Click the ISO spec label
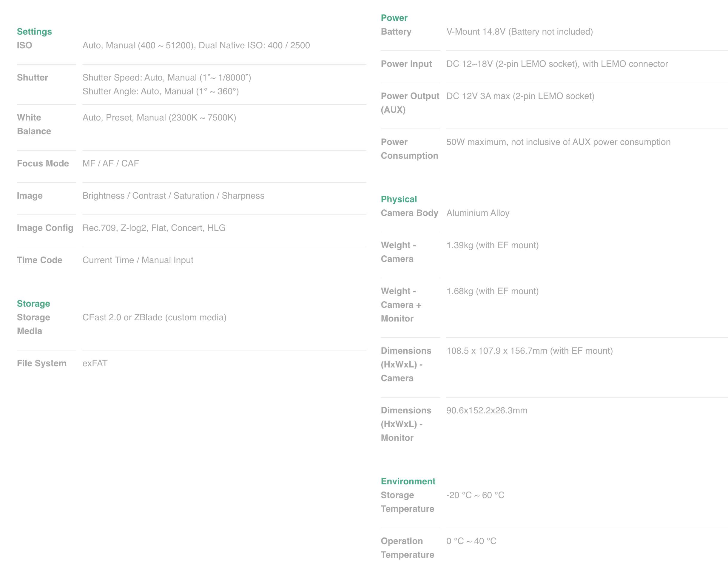Image resolution: width=728 pixels, height=584 pixels. point(24,45)
